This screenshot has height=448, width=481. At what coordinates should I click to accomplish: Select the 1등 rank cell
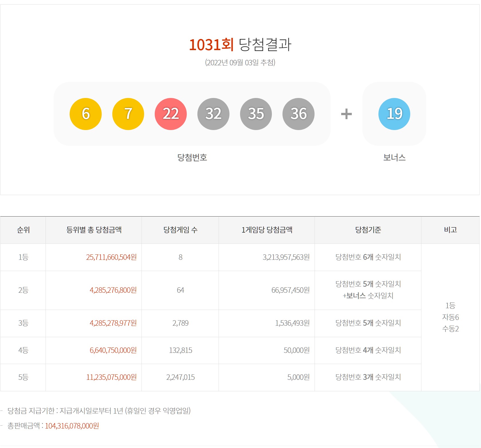tap(23, 257)
